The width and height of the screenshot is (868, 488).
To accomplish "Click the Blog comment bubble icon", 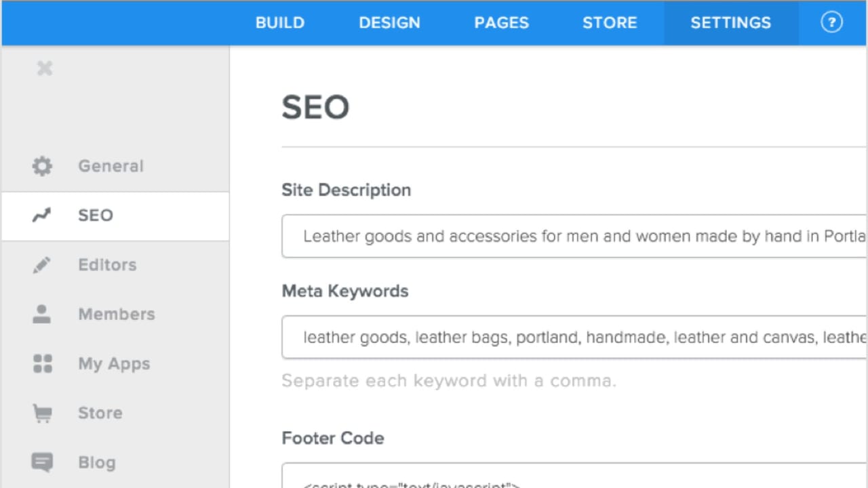I will point(42,462).
